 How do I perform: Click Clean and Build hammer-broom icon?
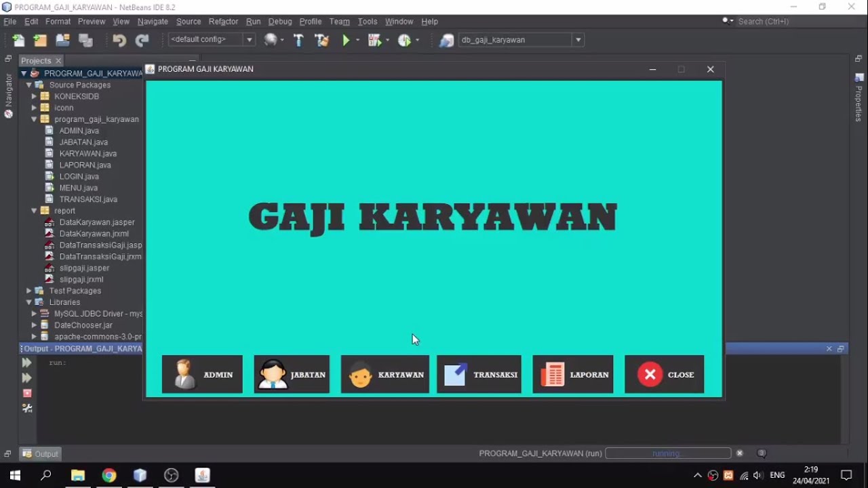pyautogui.click(x=321, y=40)
